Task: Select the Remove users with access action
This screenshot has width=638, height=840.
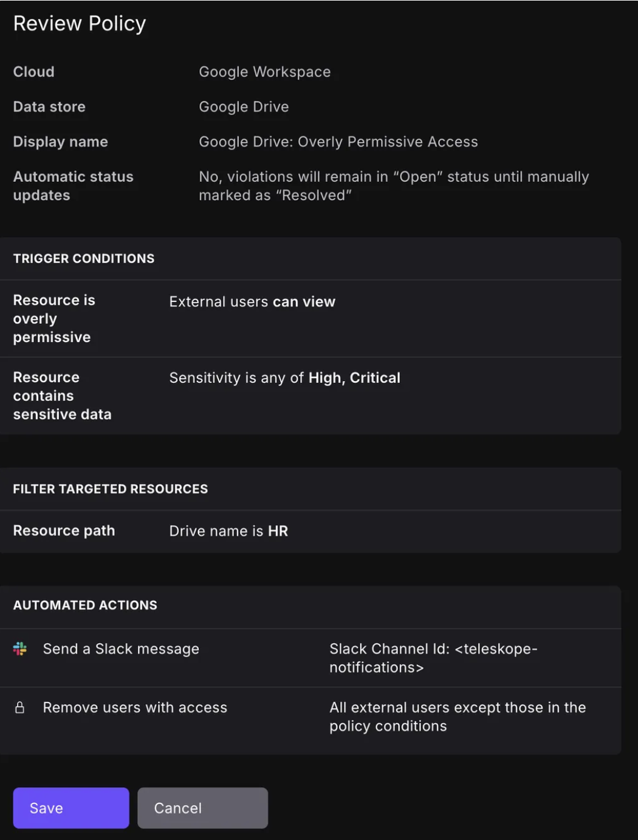Action: (135, 707)
